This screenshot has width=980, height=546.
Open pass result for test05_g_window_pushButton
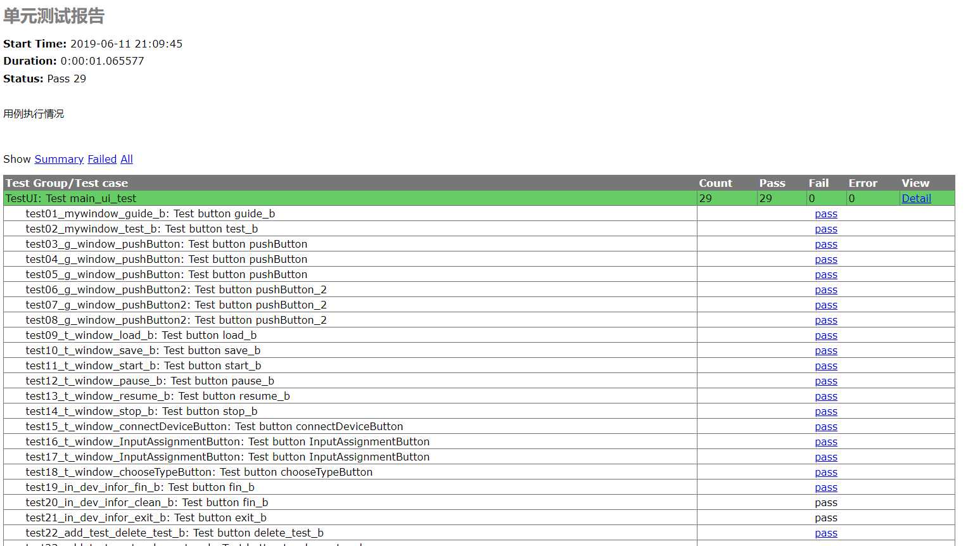click(x=826, y=274)
